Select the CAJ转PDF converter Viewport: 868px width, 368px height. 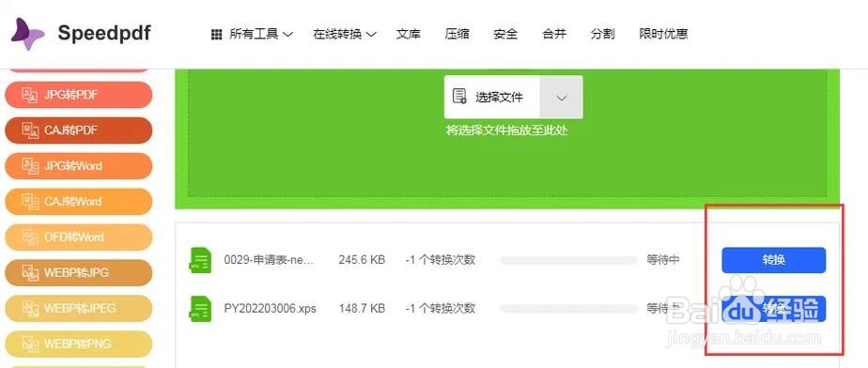coord(78,130)
